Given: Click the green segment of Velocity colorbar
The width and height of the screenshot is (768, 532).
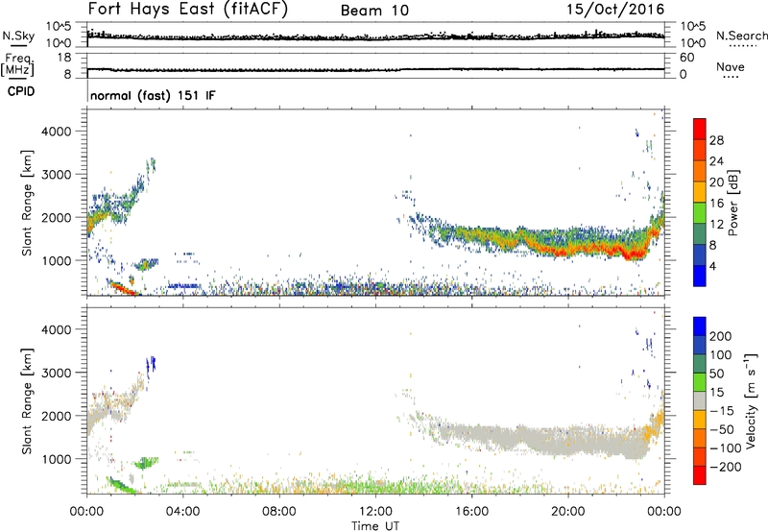Looking at the screenshot, I should (x=700, y=382).
